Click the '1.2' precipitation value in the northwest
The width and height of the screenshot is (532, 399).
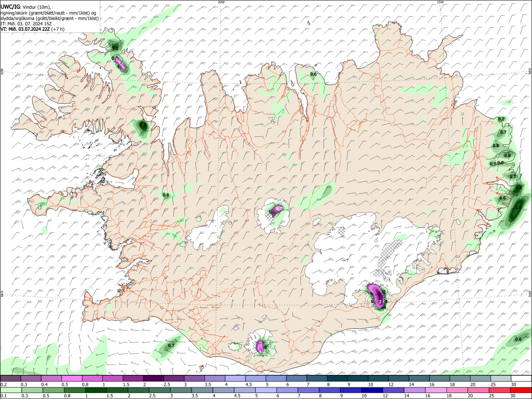coord(116,48)
